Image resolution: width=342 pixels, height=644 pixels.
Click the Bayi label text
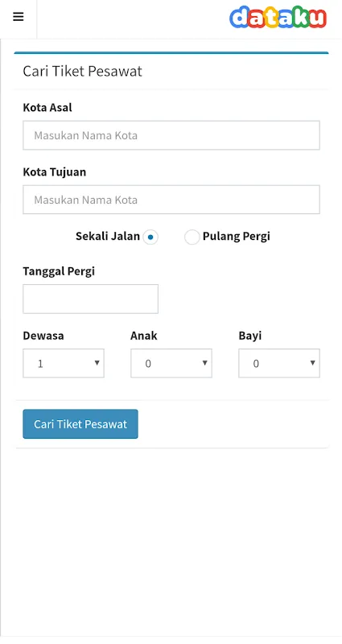pyautogui.click(x=250, y=336)
